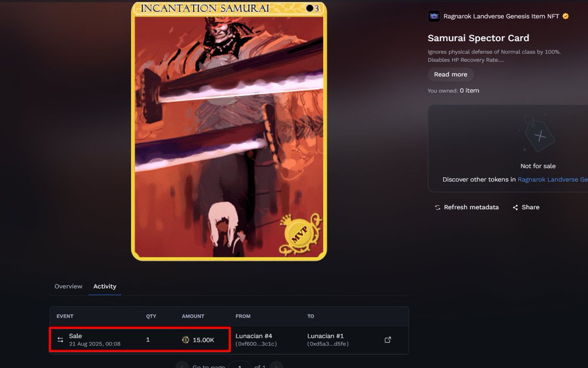Click the TO column header
Viewport: 588px width, 368px height.
pyautogui.click(x=311, y=316)
